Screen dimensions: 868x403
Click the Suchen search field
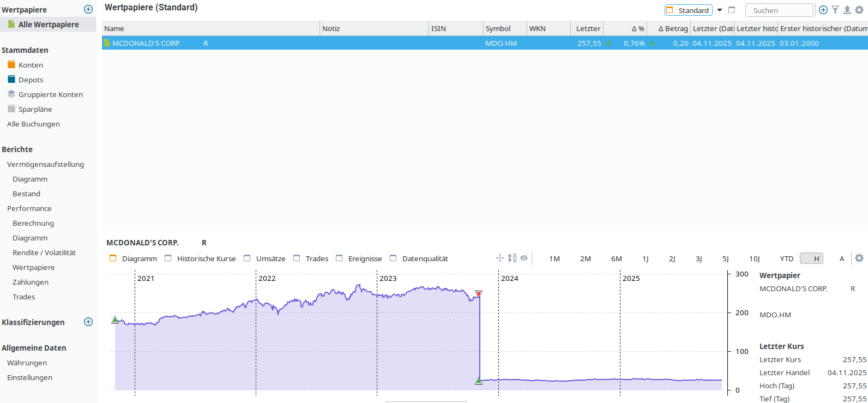[x=779, y=10]
